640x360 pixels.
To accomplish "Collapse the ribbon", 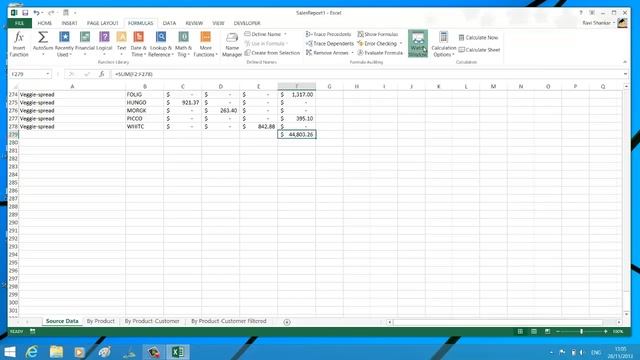I will pos(625,62).
